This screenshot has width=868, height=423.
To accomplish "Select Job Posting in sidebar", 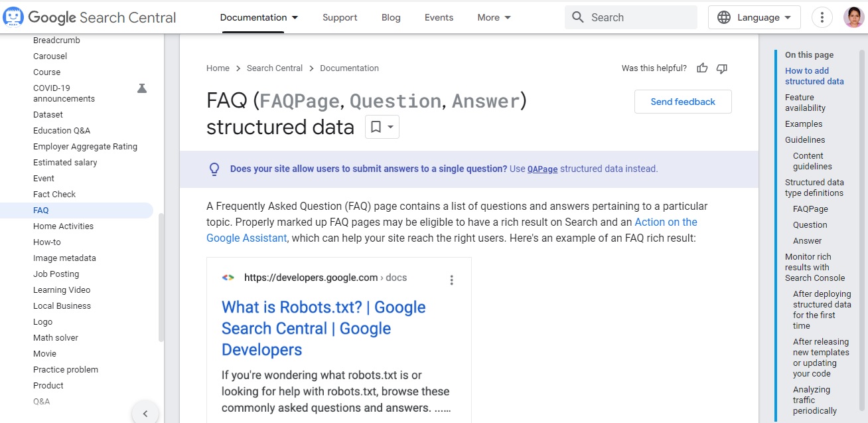I will coord(56,274).
